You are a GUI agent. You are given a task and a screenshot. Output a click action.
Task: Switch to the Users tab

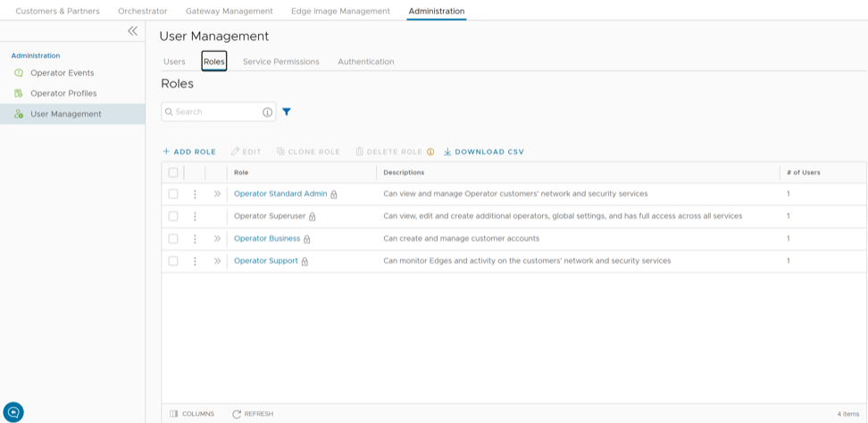[174, 62]
